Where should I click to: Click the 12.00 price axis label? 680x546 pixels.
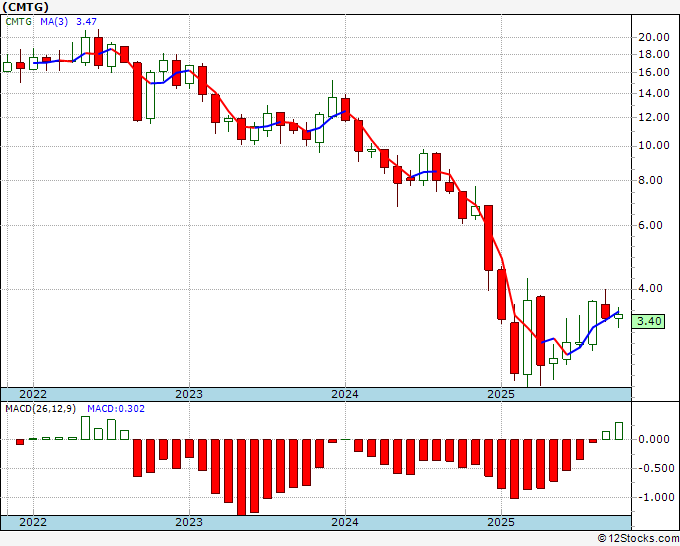click(x=654, y=118)
